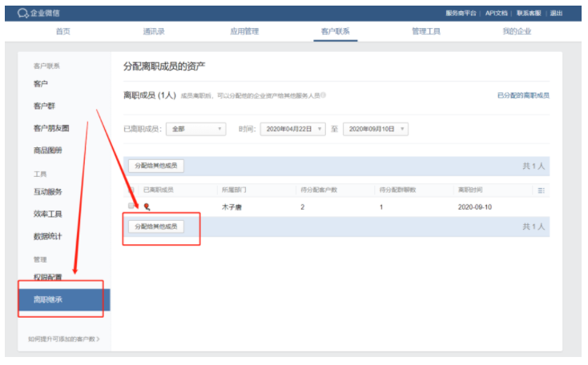The width and height of the screenshot is (588, 365).
Task: Open the 已离职成员 dropdown showing 全部
Action: pos(196,129)
